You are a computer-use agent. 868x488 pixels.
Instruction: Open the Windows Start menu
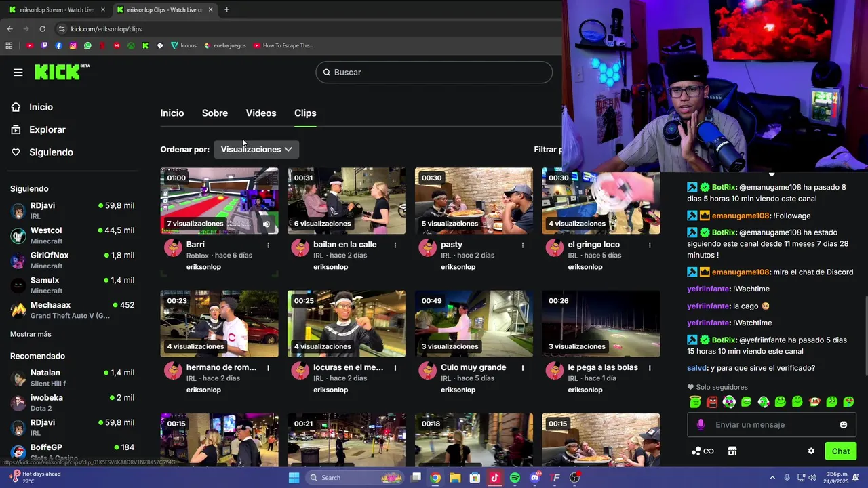click(x=294, y=478)
